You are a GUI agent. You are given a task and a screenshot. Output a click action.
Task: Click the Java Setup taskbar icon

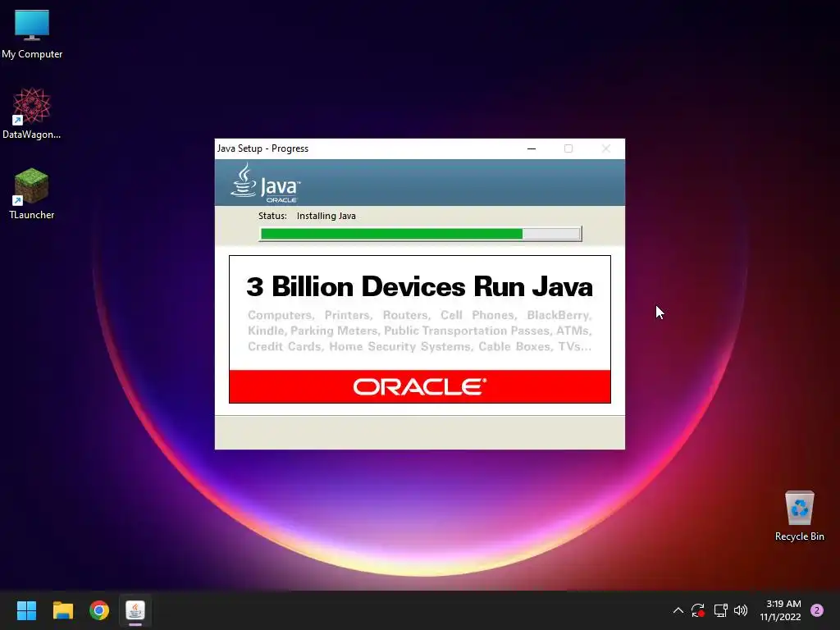135,610
